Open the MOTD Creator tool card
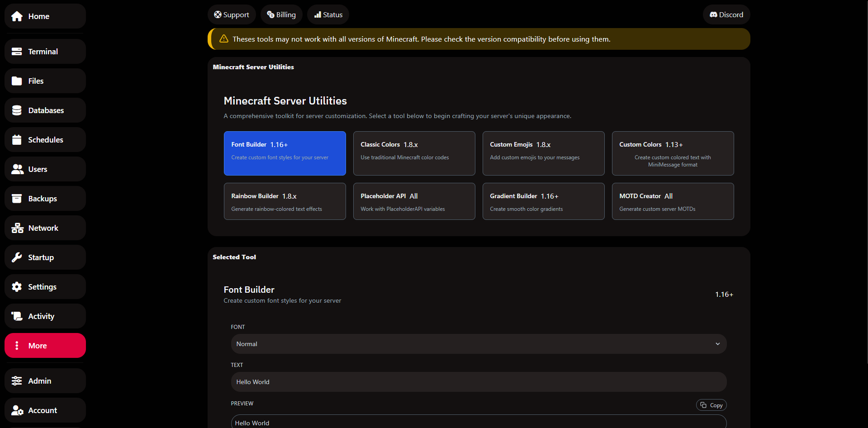 click(673, 201)
